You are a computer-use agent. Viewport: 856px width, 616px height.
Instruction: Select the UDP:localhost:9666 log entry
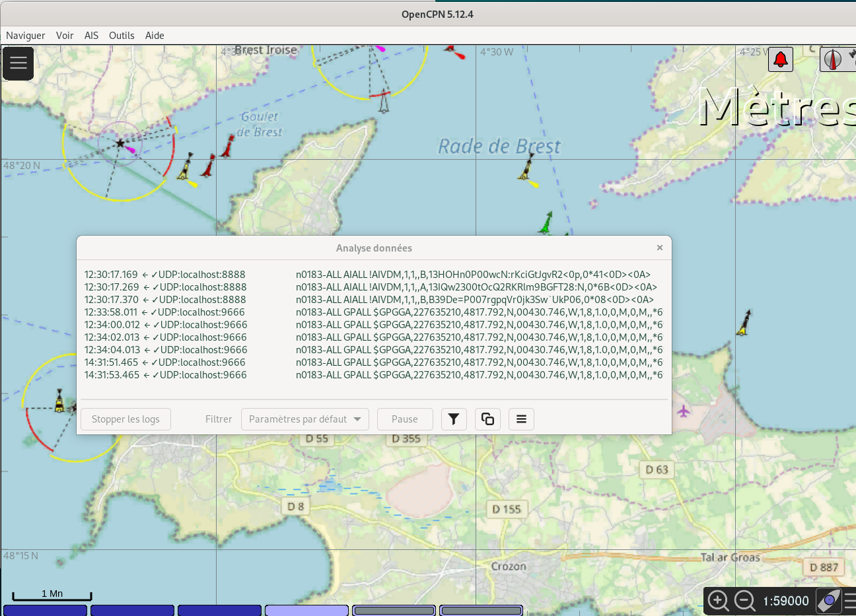[x=198, y=312]
